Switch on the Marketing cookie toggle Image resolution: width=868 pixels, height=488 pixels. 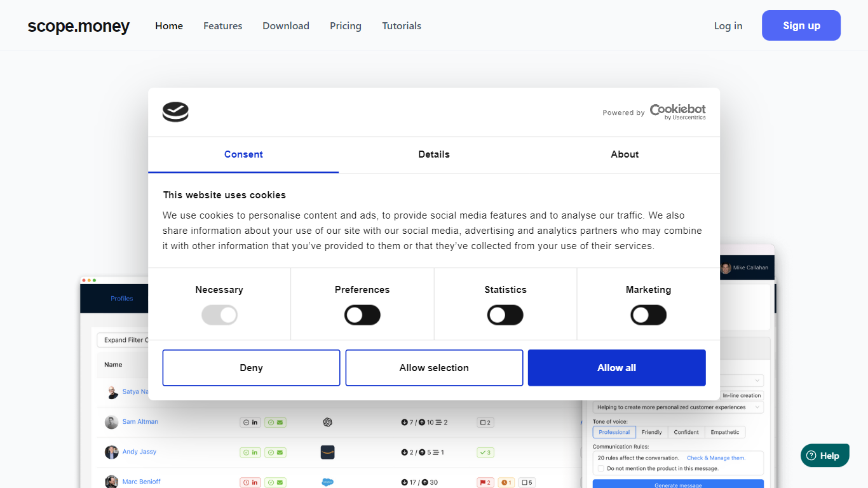pos(648,315)
